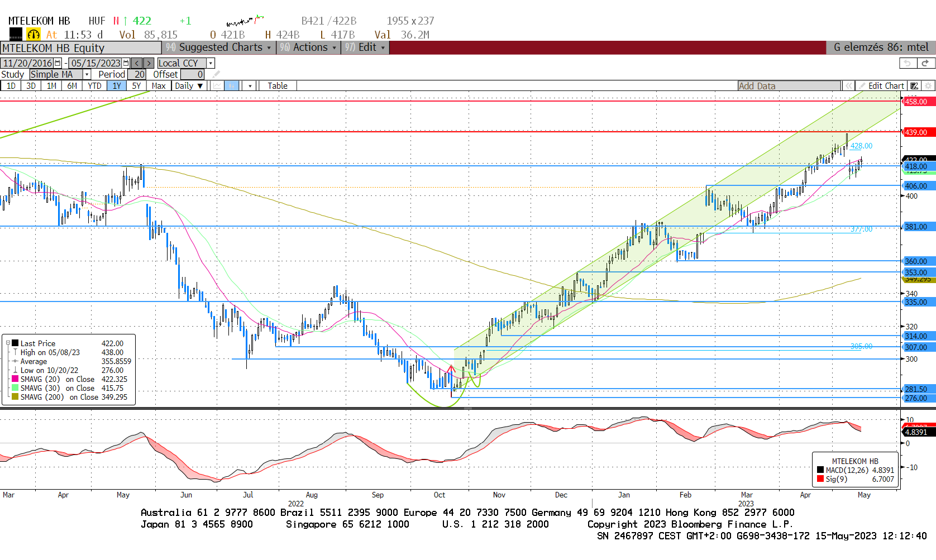
Task: Switch to line chart type icon
Action: coord(217,86)
